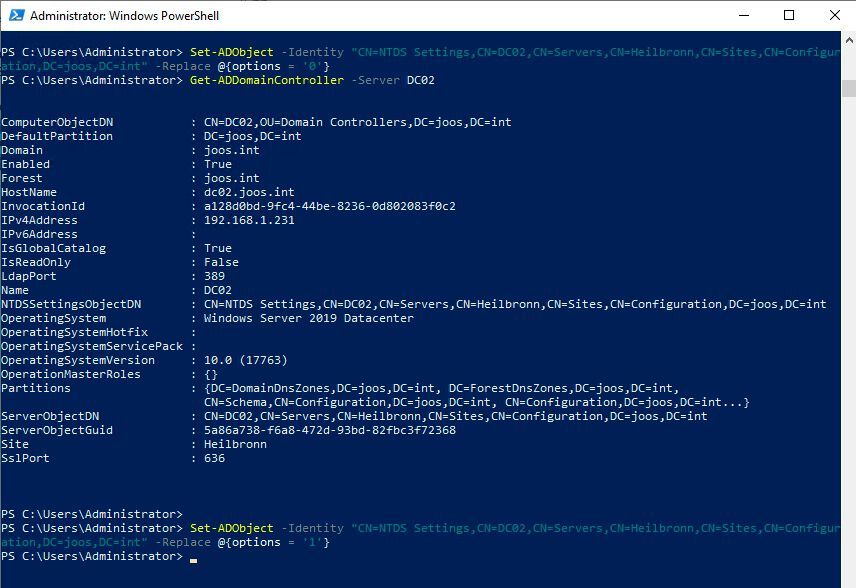Maximize the PowerShell window
The width and height of the screenshot is (856, 588).
pos(789,15)
